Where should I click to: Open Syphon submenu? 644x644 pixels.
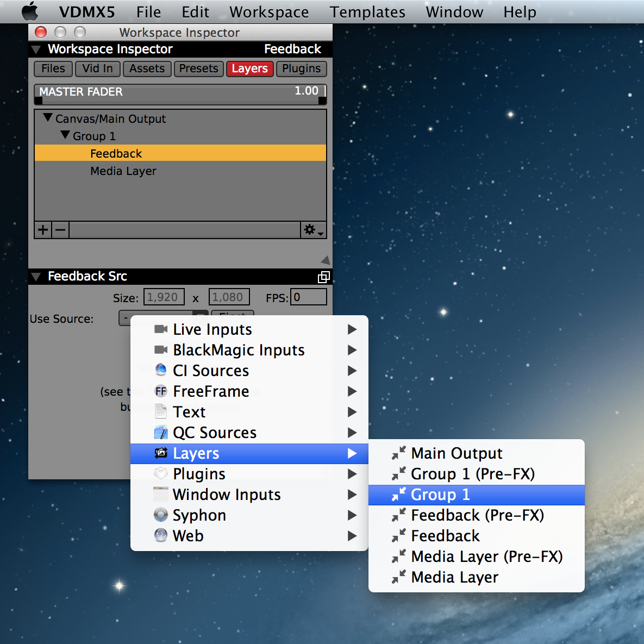(x=249, y=515)
